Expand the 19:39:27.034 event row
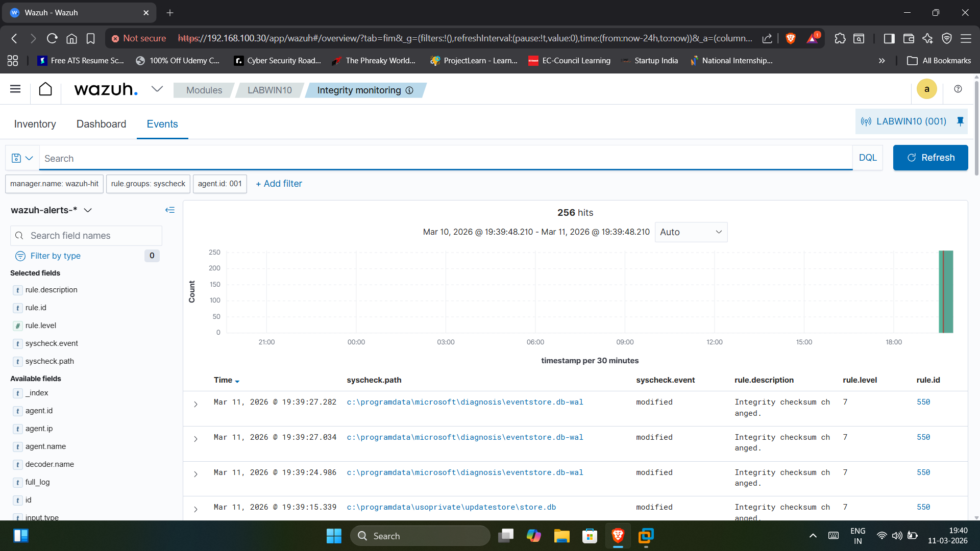 [195, 439]
